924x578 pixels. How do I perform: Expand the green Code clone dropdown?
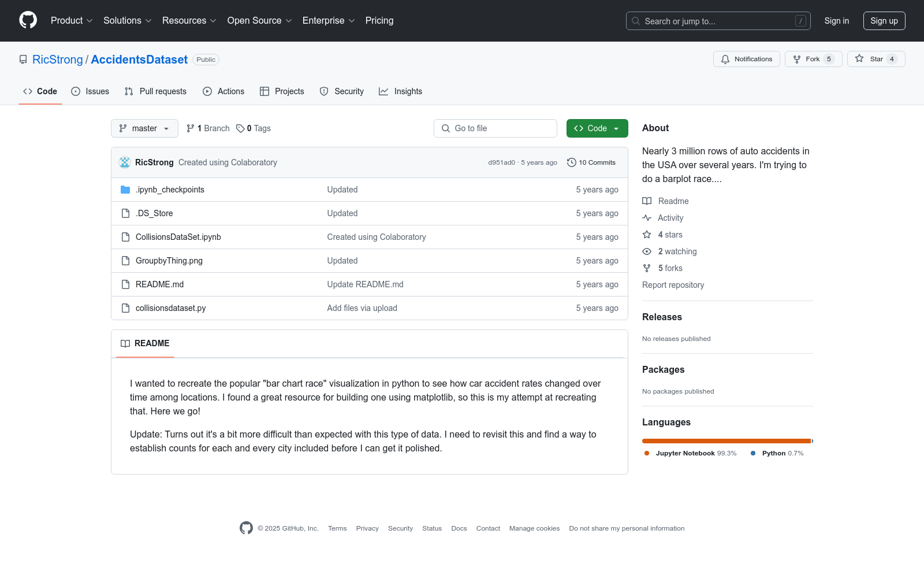pos(597,128)
